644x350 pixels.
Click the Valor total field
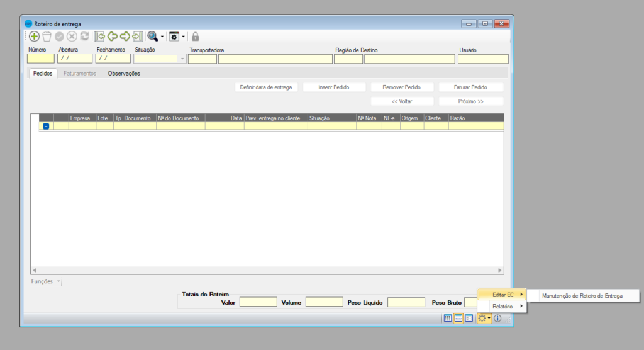click(258, 302)
